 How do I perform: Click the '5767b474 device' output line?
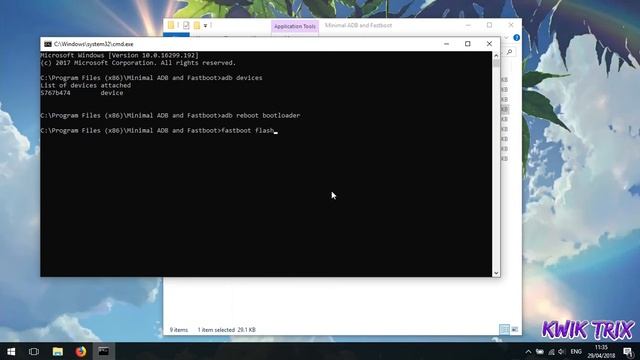click(82, 93)
